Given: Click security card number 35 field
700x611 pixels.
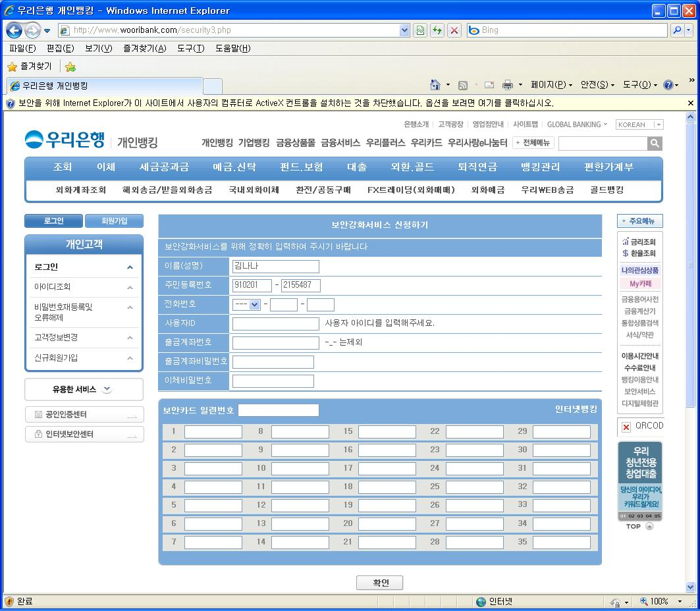Looking at the screenshot, I should point(562,543).
